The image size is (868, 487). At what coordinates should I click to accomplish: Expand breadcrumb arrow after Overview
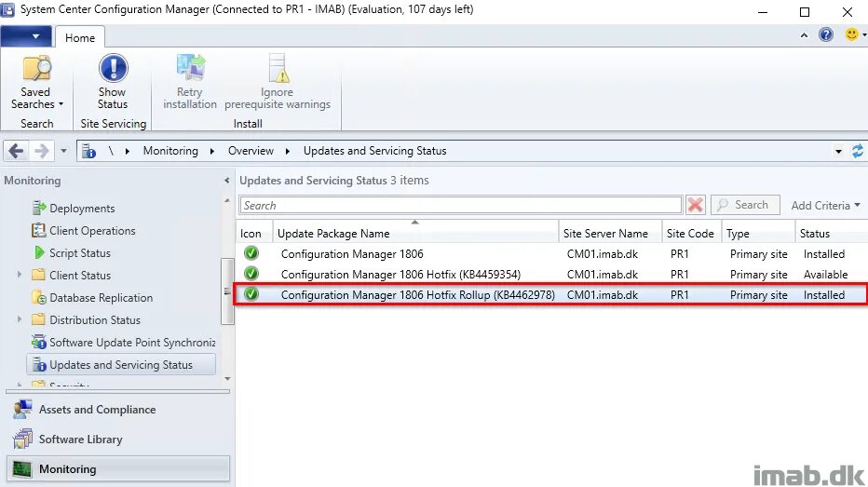(x=288, y=151)
